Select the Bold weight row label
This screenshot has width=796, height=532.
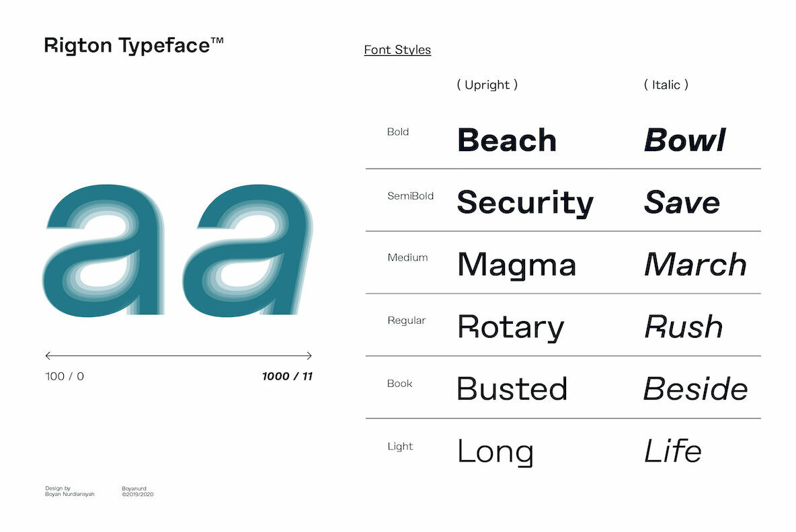click(x=398, y=132)
